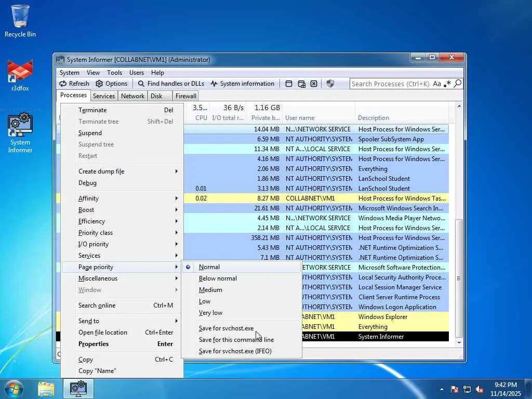Open the Help menu

point(157,73)
